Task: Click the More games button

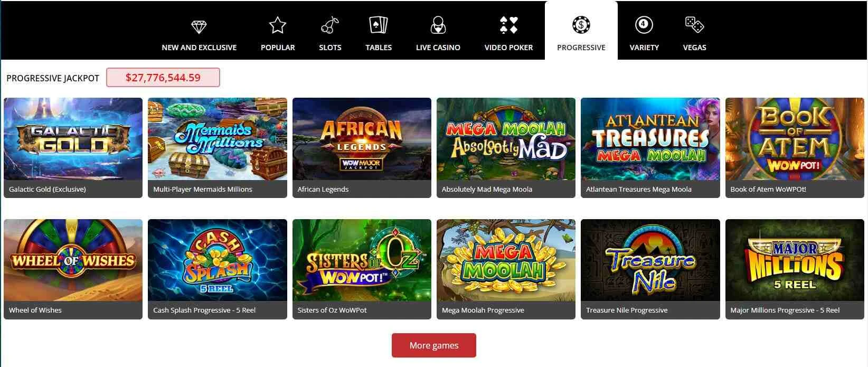Action: 434,345
